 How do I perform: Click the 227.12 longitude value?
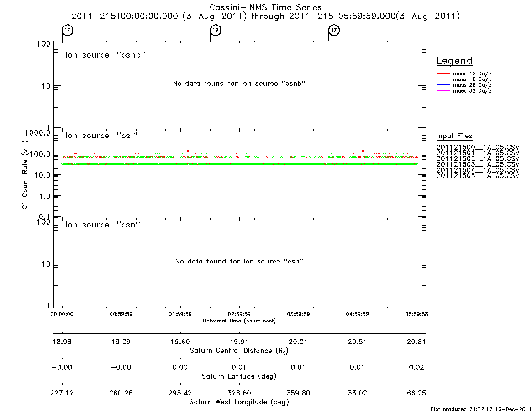pos(62,393)
